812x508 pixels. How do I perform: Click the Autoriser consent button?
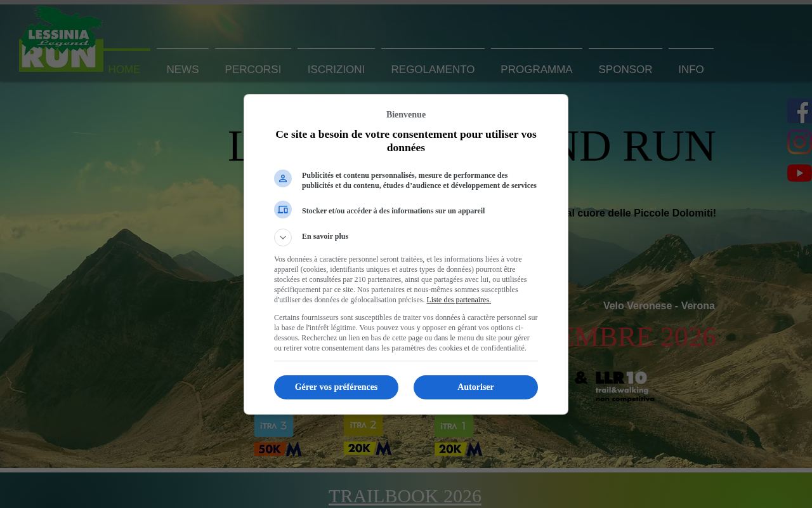pos(476,387)
